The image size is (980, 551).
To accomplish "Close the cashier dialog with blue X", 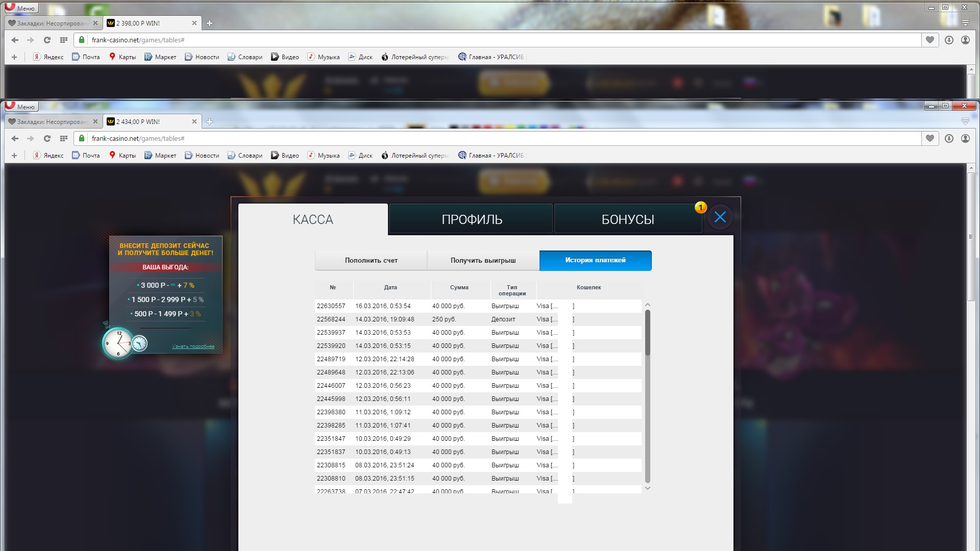I will point(720,217).
